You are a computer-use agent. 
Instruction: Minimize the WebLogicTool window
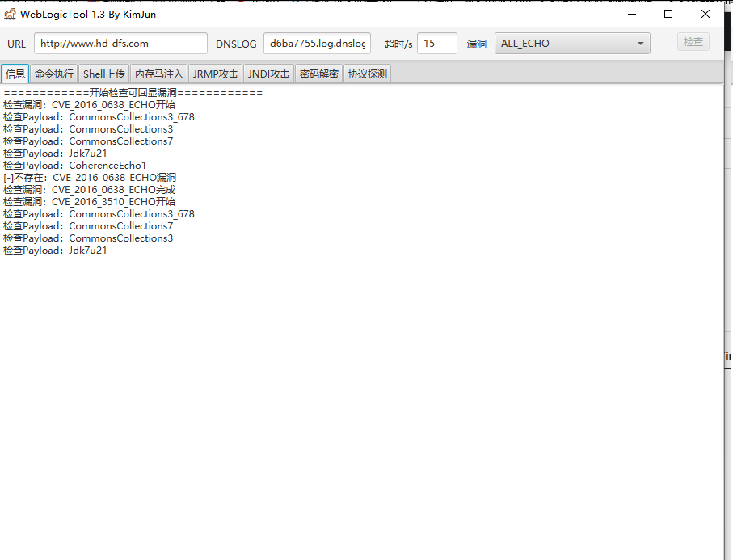click(x=631, y=14)
